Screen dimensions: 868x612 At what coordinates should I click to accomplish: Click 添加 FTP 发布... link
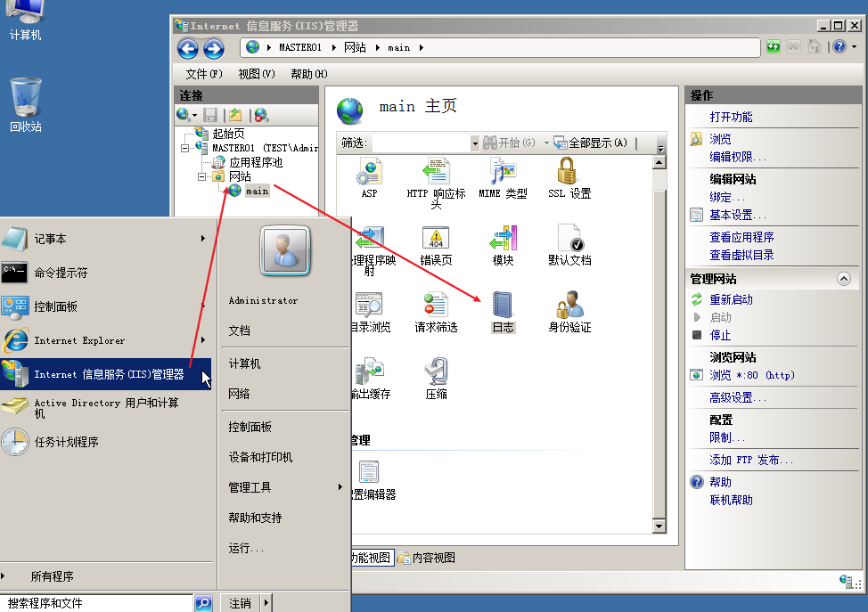[750, 460]
